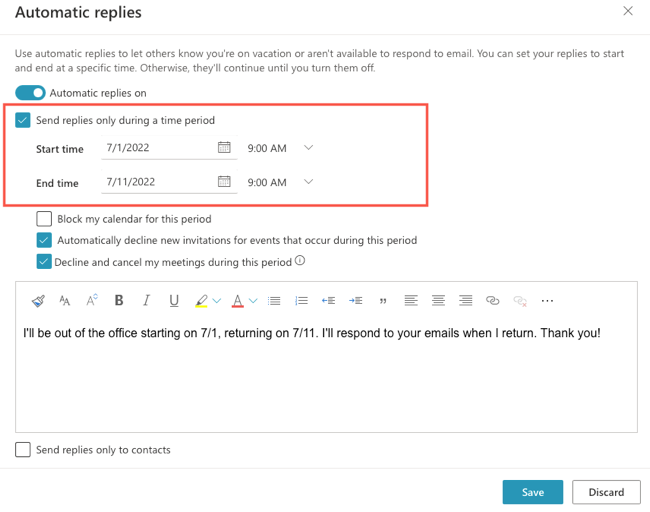Uncheck Decline and cancel my meetings

point(44,262)
